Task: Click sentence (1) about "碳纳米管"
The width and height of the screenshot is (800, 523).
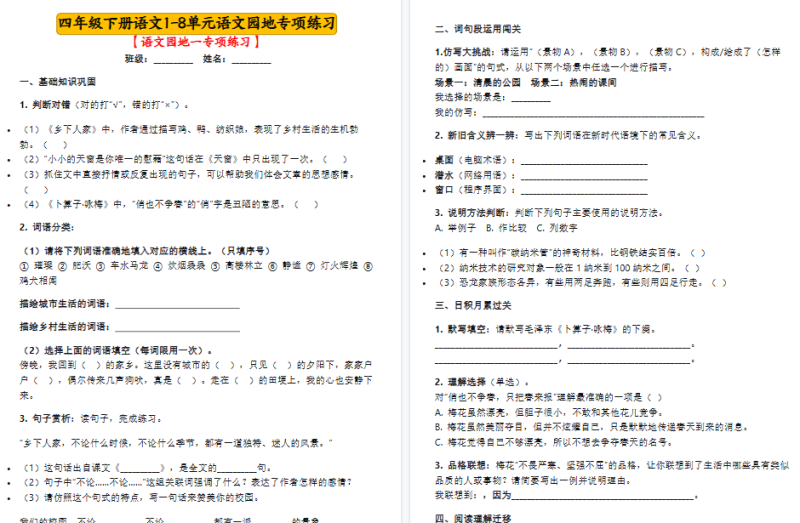Action: coord(572,253)
